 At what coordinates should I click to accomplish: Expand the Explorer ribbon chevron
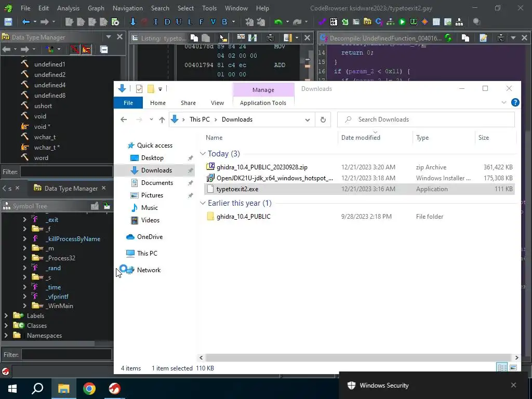coord(504,102)
